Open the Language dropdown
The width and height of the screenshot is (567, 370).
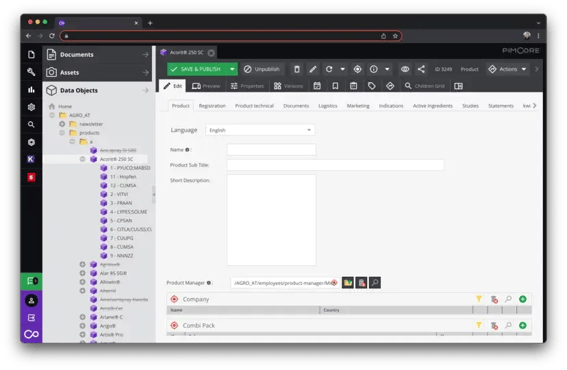pos(260,130)
